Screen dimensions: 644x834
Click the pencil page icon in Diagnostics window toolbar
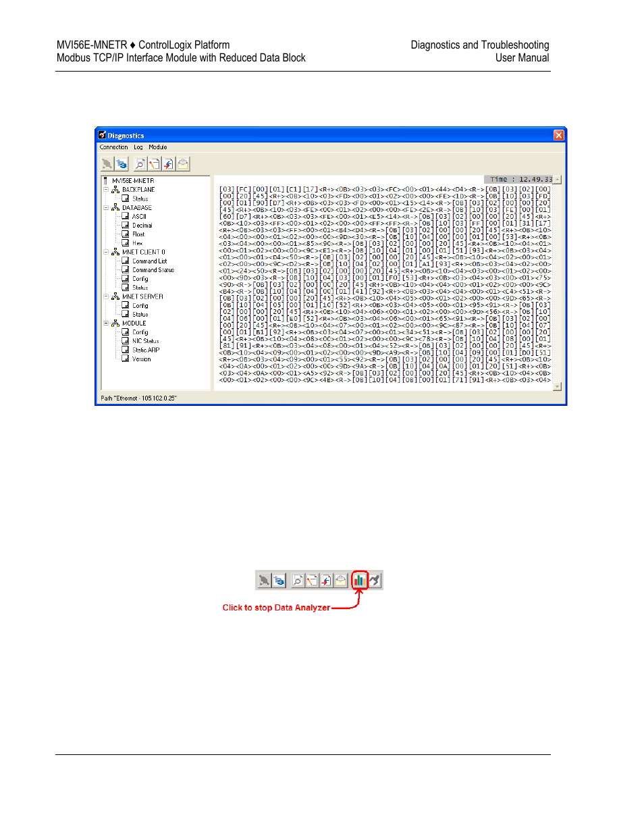tap(154, 164)
